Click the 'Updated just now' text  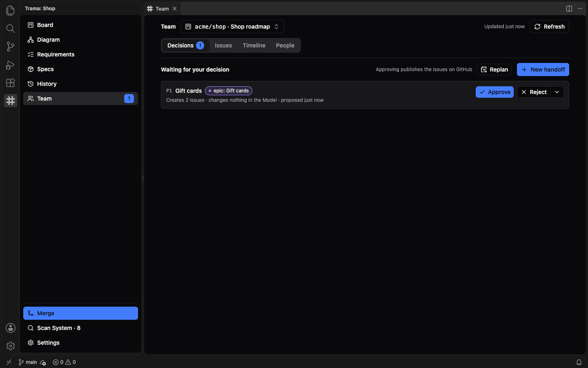(x=504, y=27)
